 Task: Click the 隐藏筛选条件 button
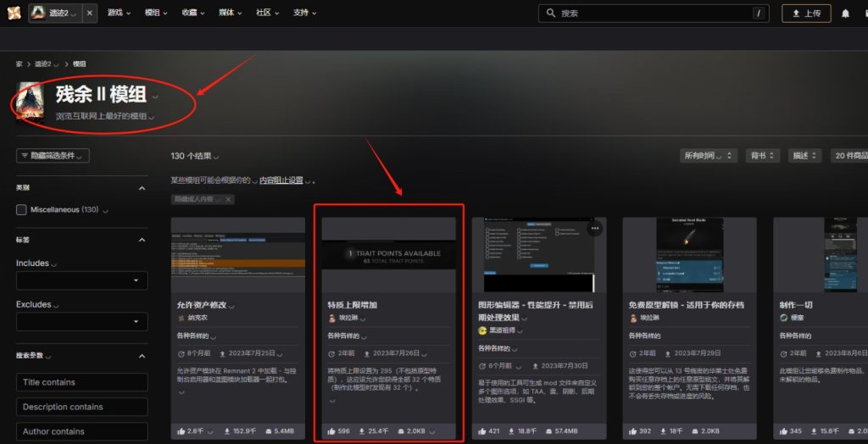53,156
